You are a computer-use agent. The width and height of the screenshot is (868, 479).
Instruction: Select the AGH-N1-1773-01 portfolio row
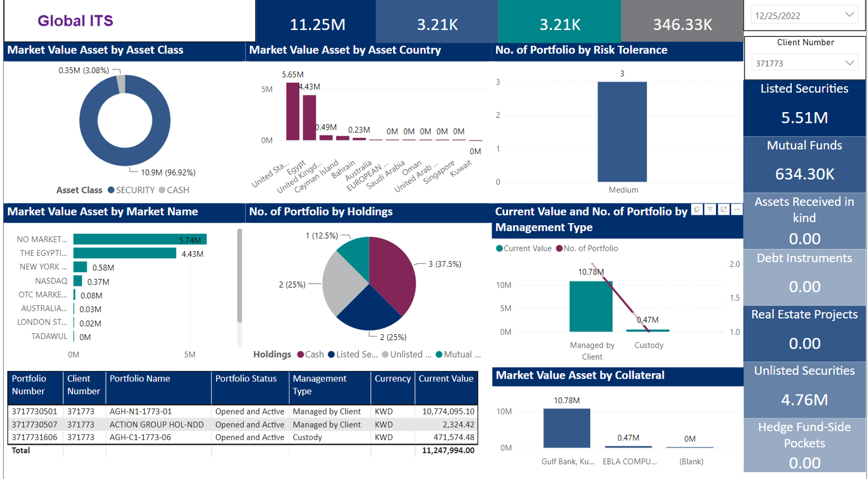pyautogui.click(x=140, y=412)
